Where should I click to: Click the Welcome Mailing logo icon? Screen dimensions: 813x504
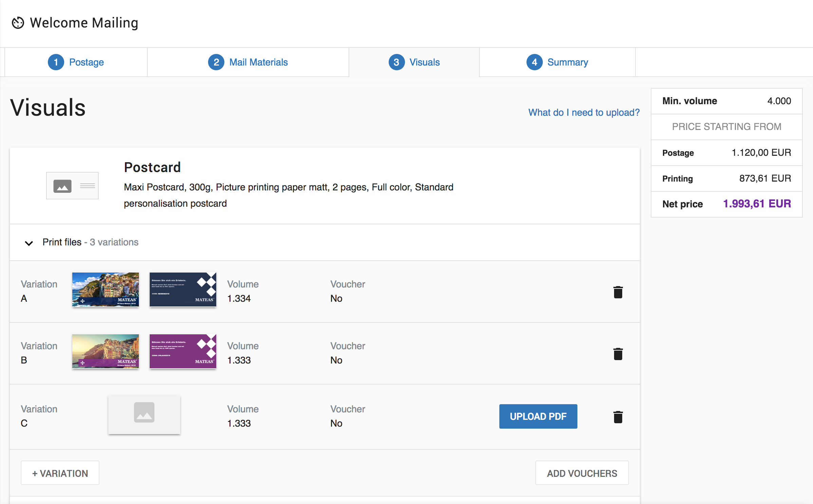(18, 23)
